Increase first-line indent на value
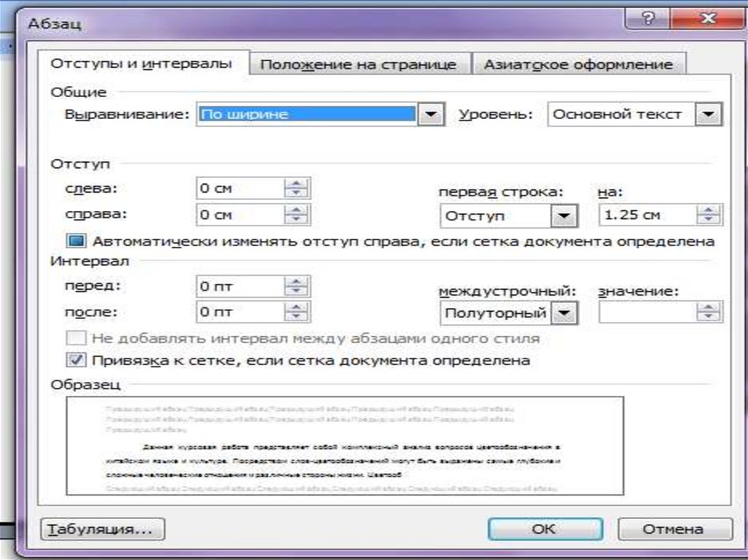This screenshot has height=560, width=748. tap(709, 210)
